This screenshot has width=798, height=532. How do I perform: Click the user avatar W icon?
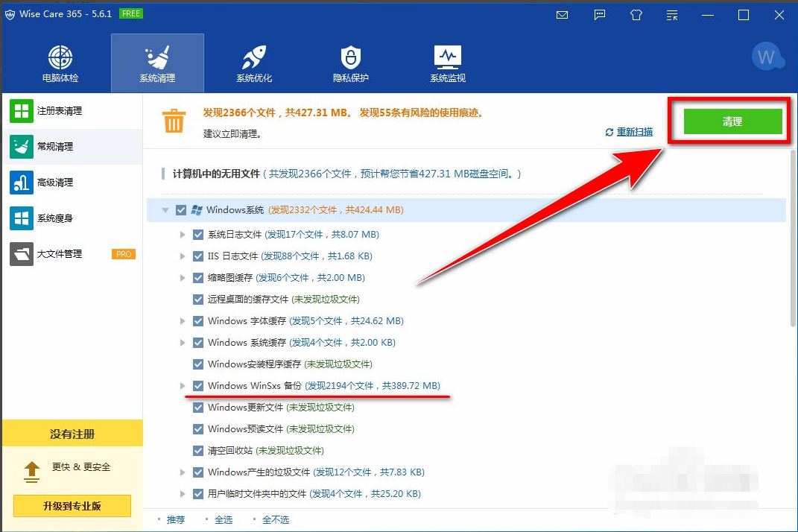766,56
